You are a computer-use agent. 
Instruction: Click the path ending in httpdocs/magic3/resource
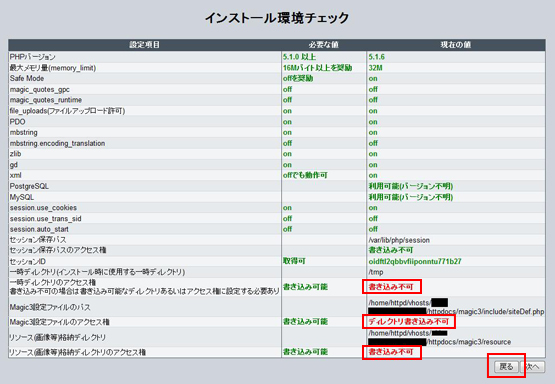pyautogui.click(x=439, y=338)
